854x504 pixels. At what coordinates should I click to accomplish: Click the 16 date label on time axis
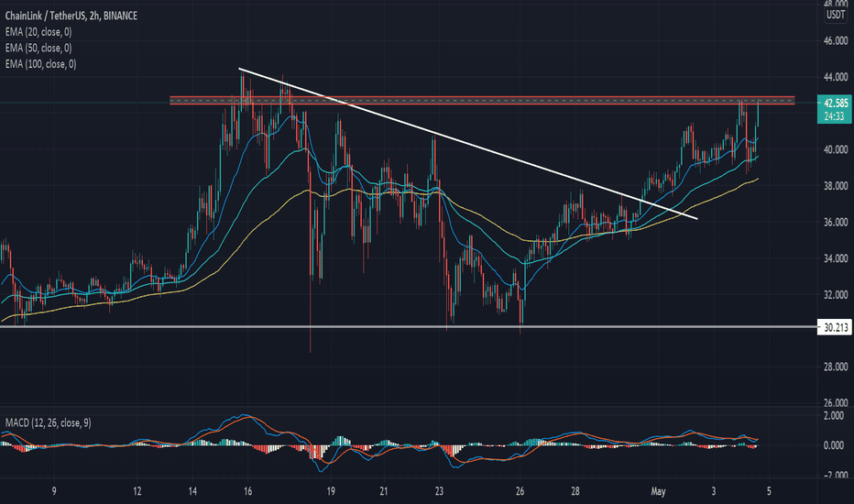pyautogui.click(x=247, y=491)
